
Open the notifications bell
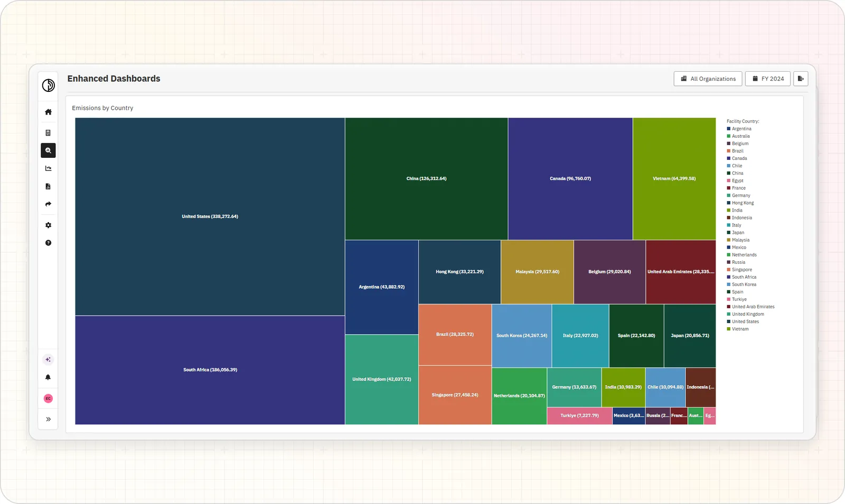tap(48, 377)
